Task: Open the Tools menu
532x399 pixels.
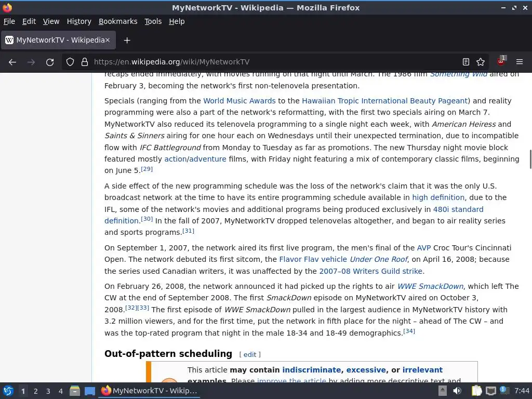Action: pos(153,21)
